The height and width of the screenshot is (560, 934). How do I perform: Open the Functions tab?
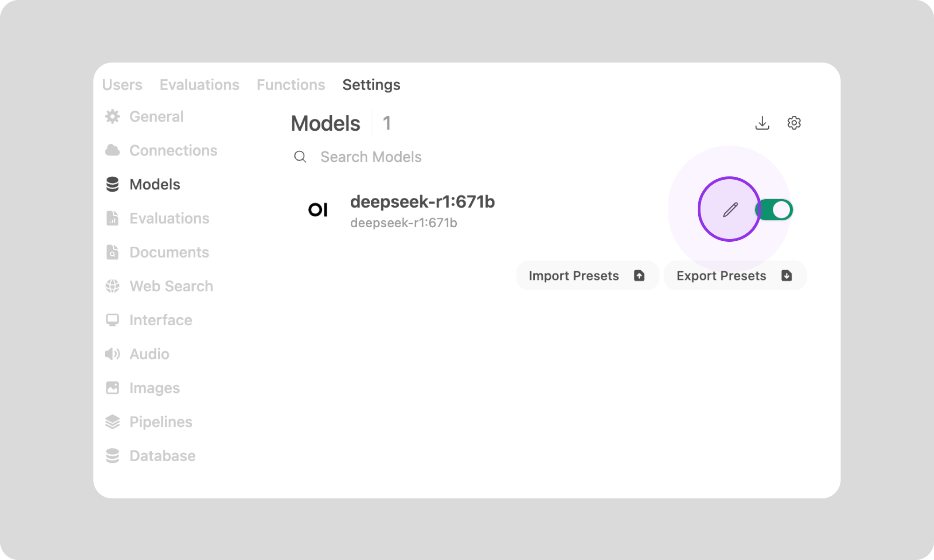[290, 84]
